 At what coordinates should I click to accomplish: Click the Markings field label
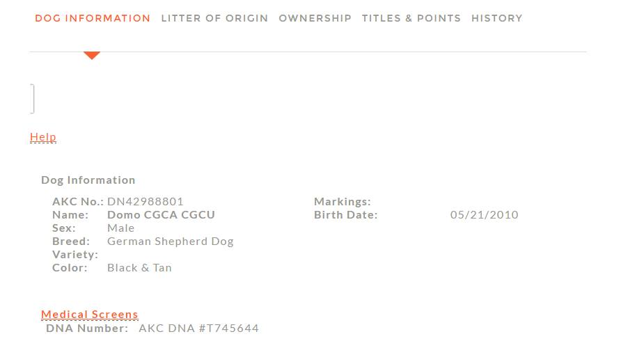342,202
